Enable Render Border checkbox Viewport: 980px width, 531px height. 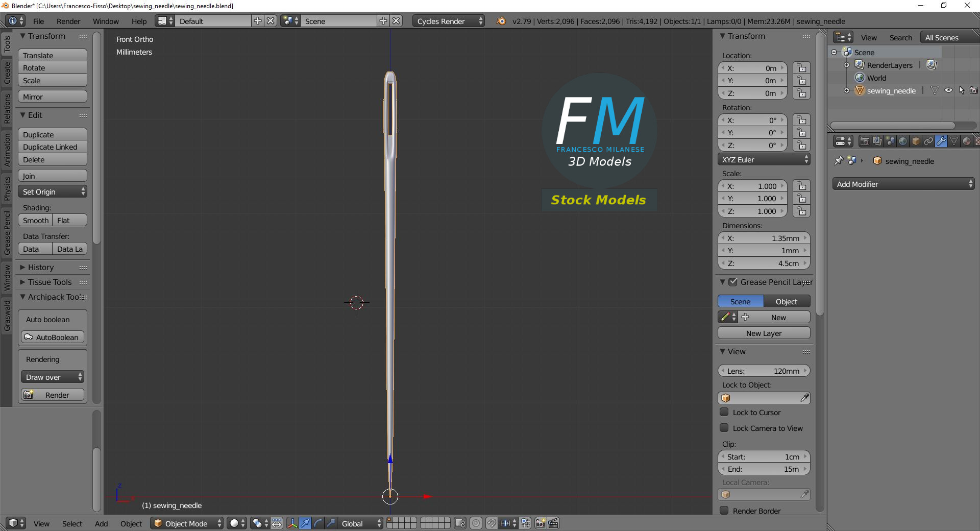(x=724, y=511)
